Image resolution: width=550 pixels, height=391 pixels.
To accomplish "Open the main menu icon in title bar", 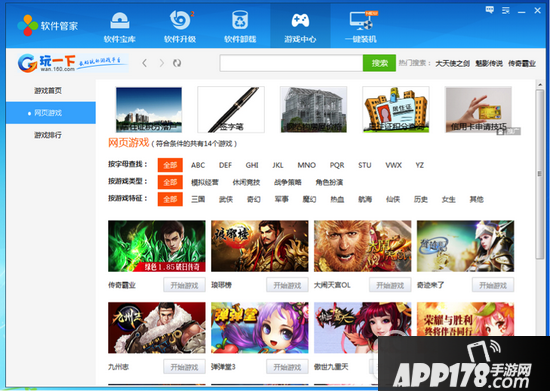I will [505, 11].
